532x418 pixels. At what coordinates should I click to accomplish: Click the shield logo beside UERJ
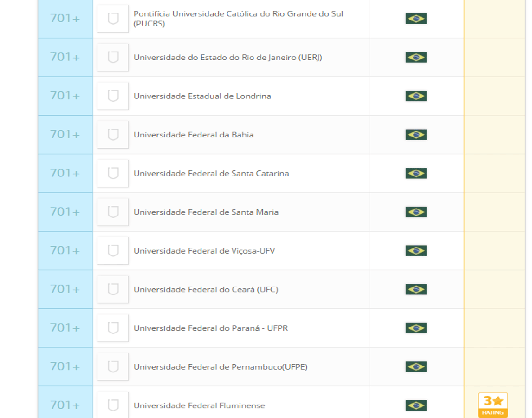(x=113, y=57)
